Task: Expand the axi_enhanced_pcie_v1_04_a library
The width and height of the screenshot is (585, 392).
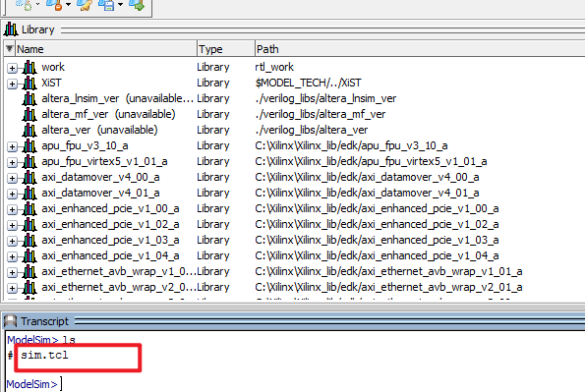Action: pyautogui.click(x=13, y=256)
